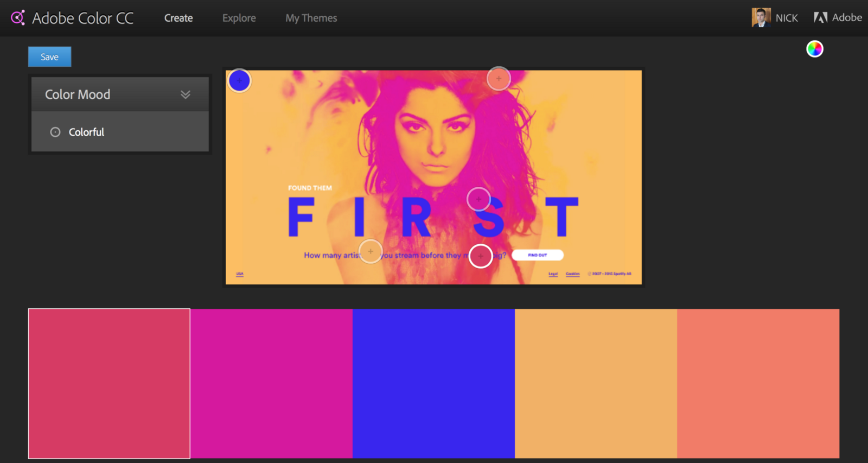Select the salmon picker marker near top
This screenshot has height=463, width=868.
click(x=499, y=79)
